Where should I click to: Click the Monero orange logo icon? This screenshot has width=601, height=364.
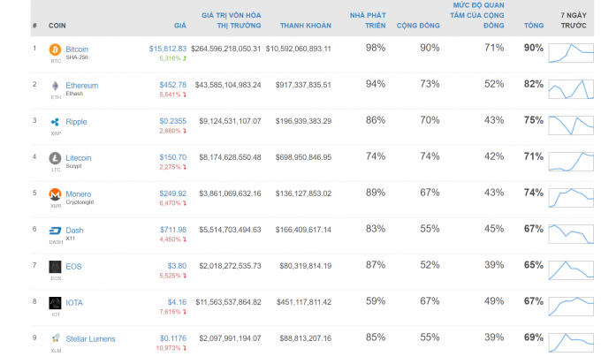coord(55,193)
